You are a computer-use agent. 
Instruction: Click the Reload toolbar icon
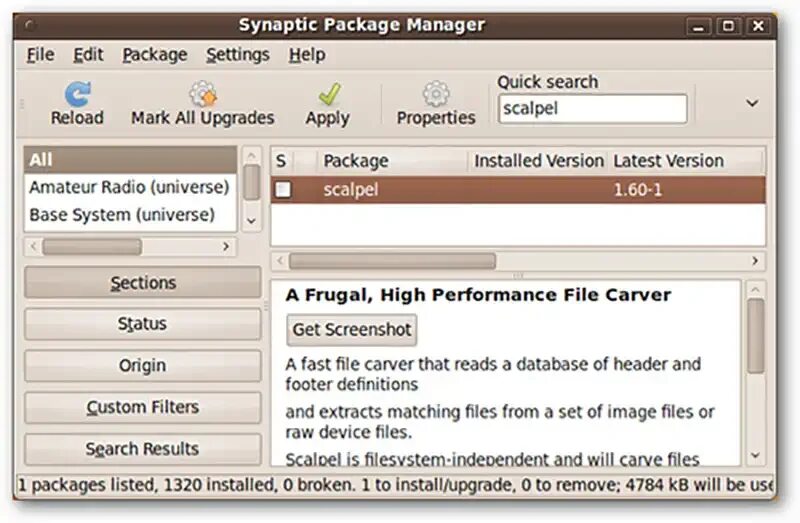77,94
